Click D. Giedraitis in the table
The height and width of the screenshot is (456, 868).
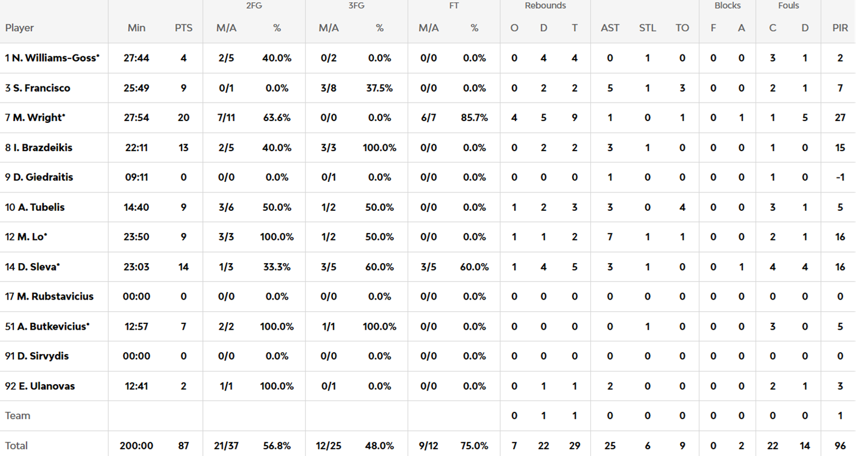point(43,177)
